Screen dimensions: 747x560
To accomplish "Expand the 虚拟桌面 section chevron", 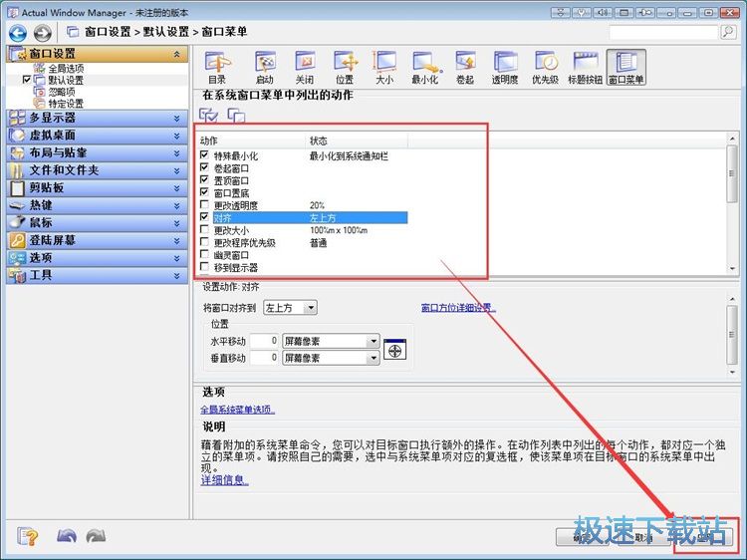I will (x=176, y=136).
